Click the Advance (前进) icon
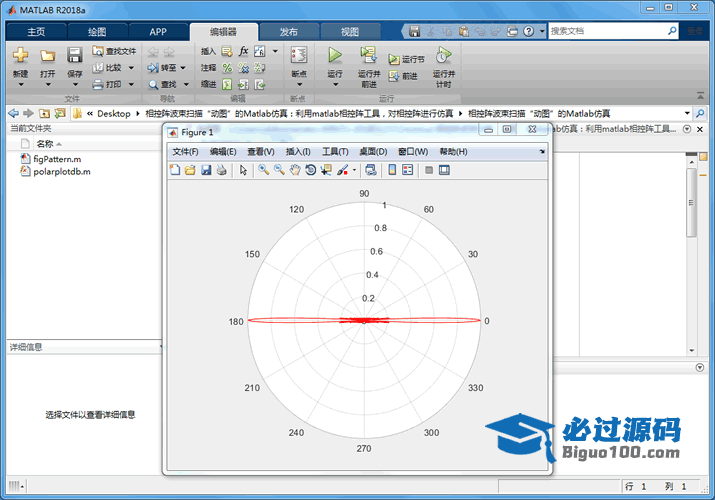Image resolution: width=715 pixels, height=500 pixels. click(x=394, y=76)
